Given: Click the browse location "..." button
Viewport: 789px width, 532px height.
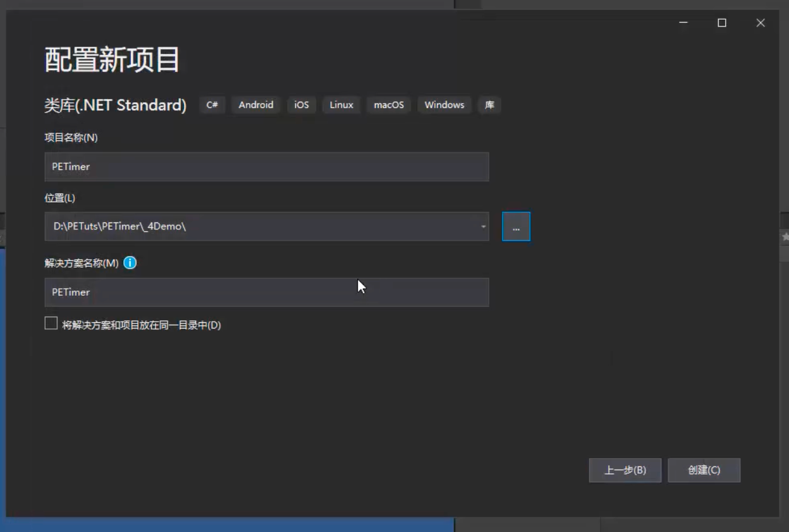Looking at the screenshot, I should 516,227.
